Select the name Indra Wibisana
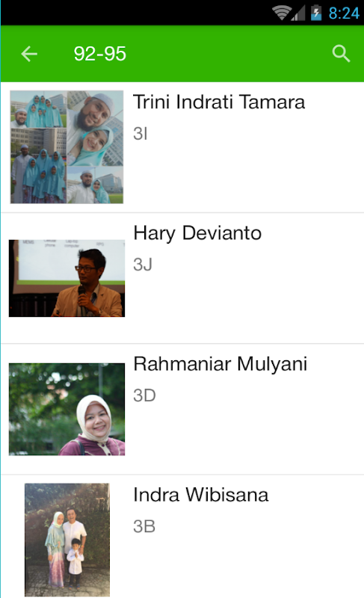This screenshot has height=598, width=364. 201,495
